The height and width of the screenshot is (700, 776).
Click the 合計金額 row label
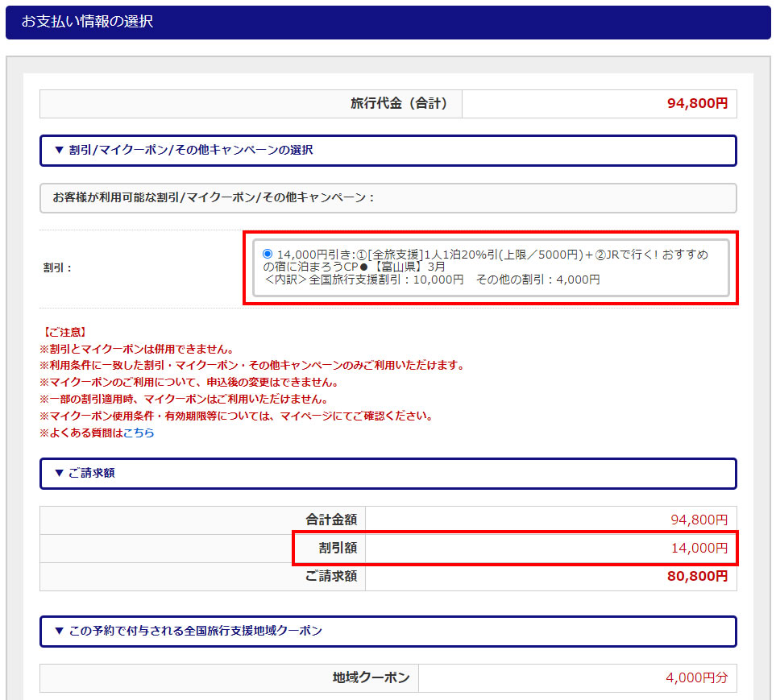(x=330, y=520)
